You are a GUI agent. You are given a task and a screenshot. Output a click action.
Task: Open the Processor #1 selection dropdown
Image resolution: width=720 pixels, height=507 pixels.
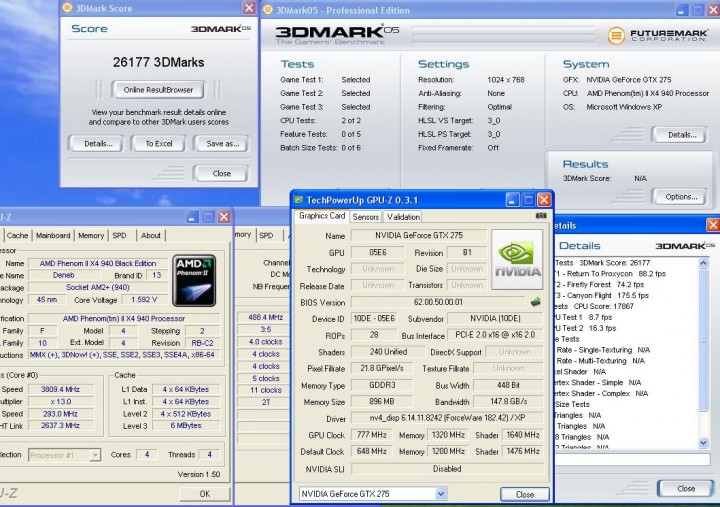point(95,455)
